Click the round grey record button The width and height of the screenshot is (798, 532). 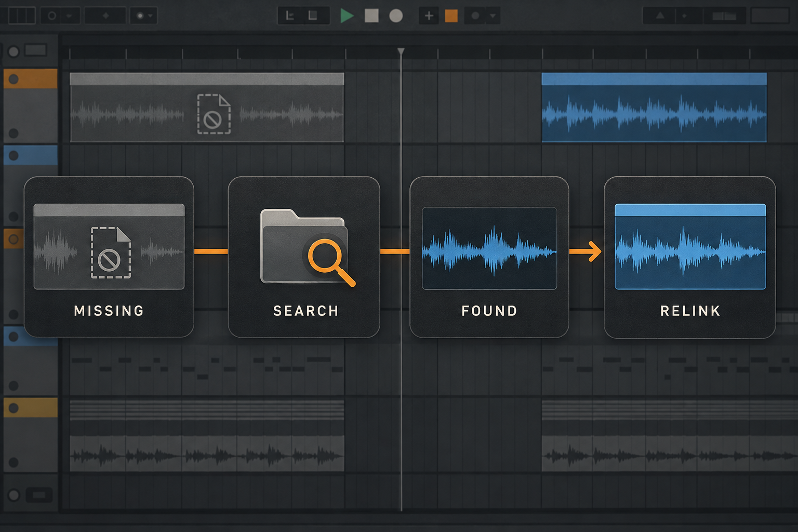pyautogui.click(x=396, y=16)
